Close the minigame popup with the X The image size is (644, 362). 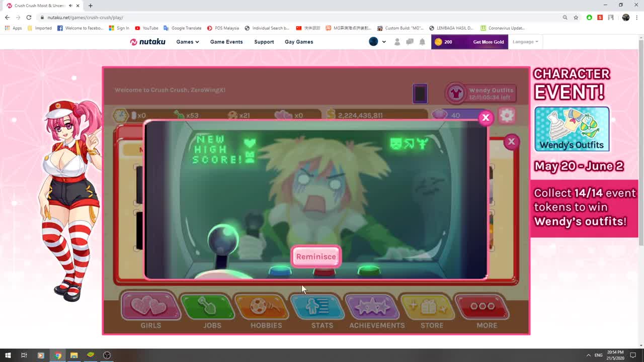(x=486, y=118)
